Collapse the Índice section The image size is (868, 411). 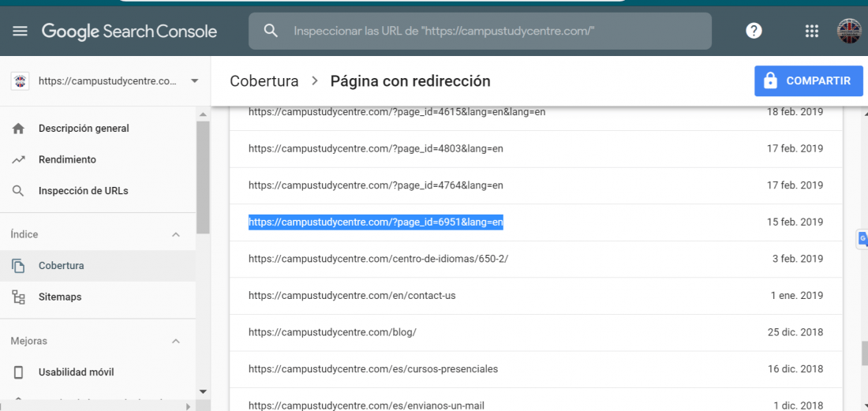[x=176, y=234]
